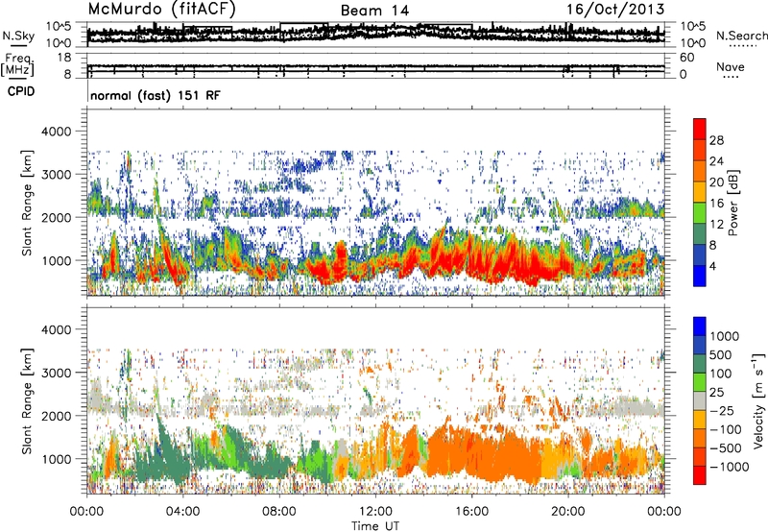
Task: Click the '12:00' time axis label
Action: 375,512
